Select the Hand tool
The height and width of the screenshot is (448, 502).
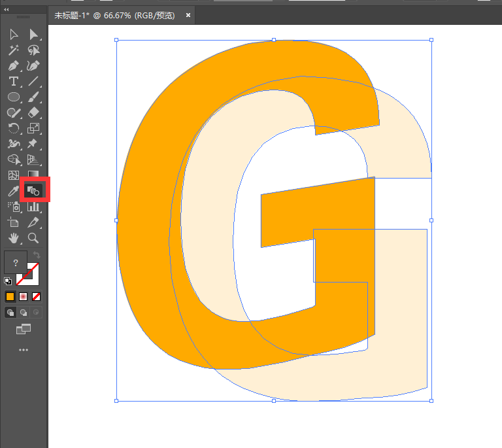click(x=14, y=238)
